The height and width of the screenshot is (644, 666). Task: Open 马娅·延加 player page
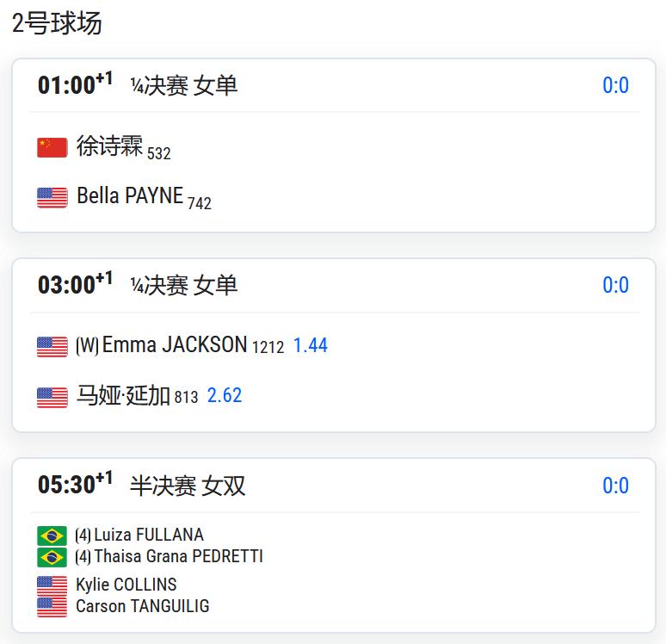click(x=123, y=395)
